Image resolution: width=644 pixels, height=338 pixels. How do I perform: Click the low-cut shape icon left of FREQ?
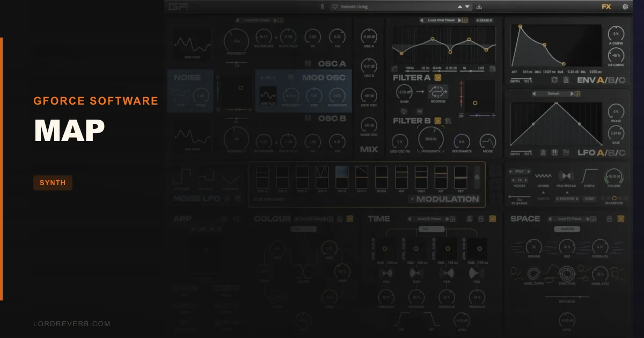(395, 68)
